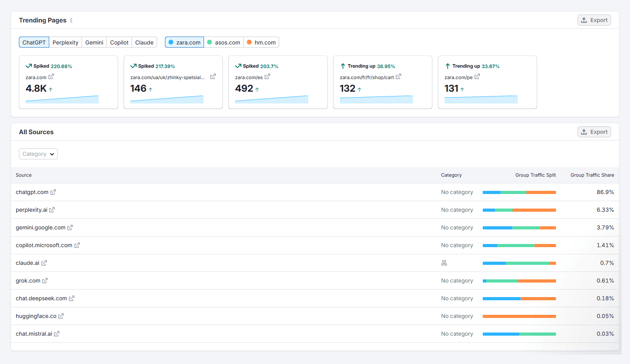Click external link icon beside perplexity.ai

point(52,210)
